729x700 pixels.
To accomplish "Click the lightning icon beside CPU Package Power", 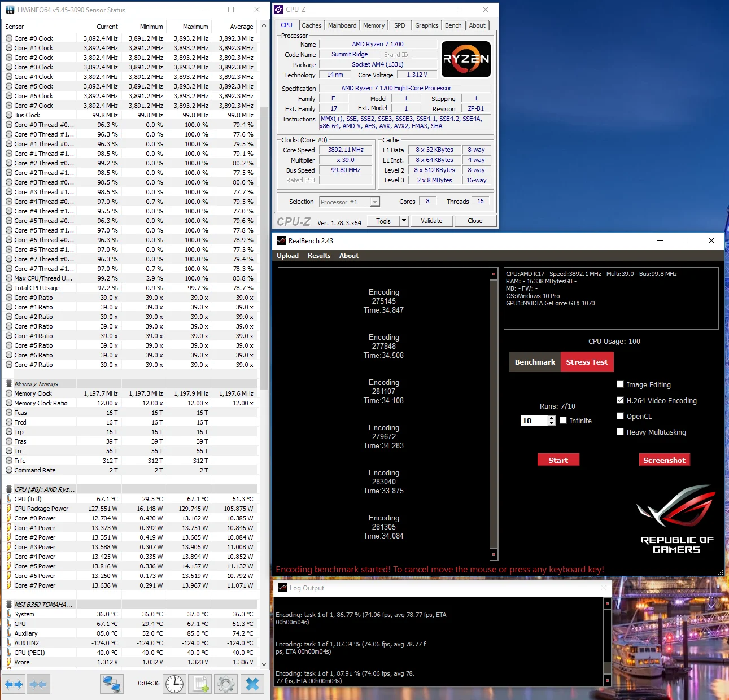I will click(x=9, y=509).
